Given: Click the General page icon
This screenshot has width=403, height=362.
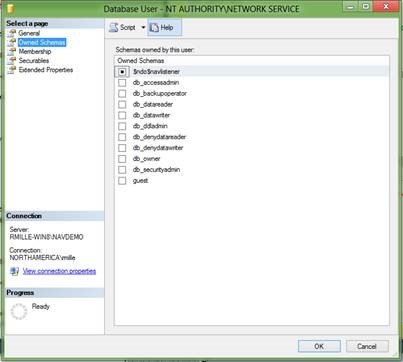Looking at the screenshot, I should coord(12,33).
